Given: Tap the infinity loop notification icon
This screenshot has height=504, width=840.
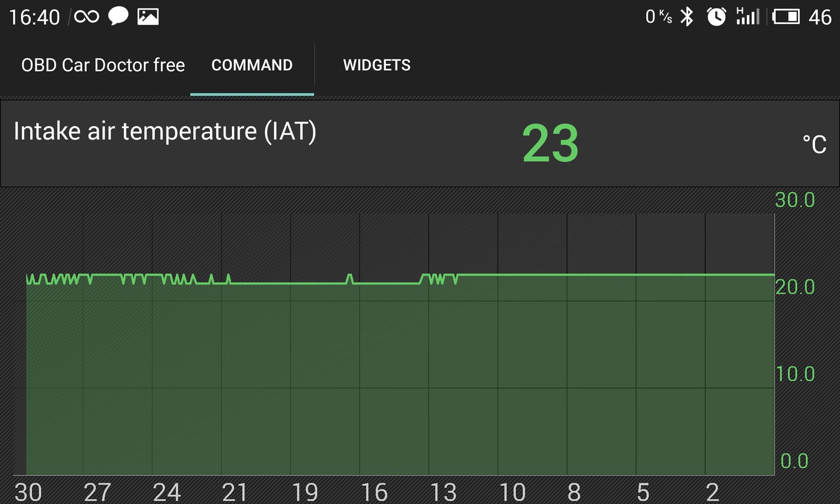Looking at the screenshot, I should point(86,17).
